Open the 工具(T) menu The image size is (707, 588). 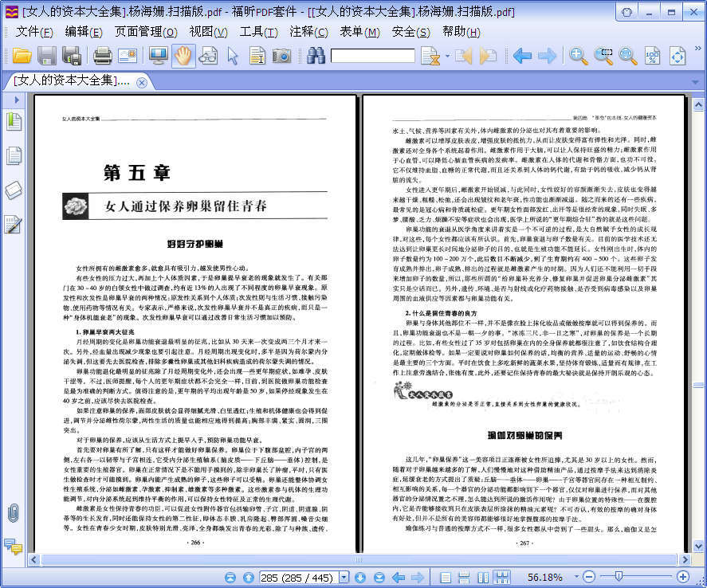coord(258,32)
